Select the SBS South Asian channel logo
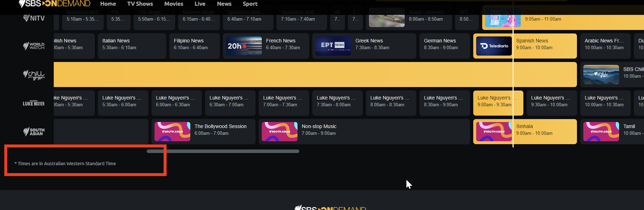The image size is (644, 210). click(x=34, y=132)
